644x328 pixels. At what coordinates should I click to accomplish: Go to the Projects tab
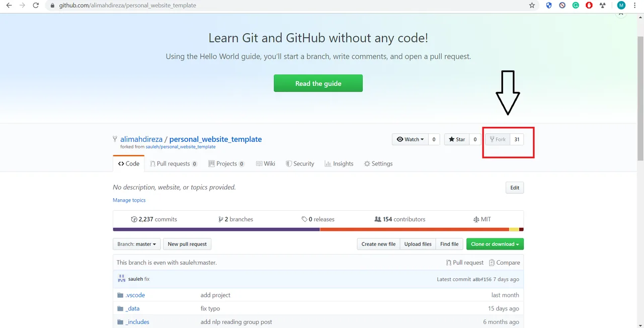coord(226,163)
